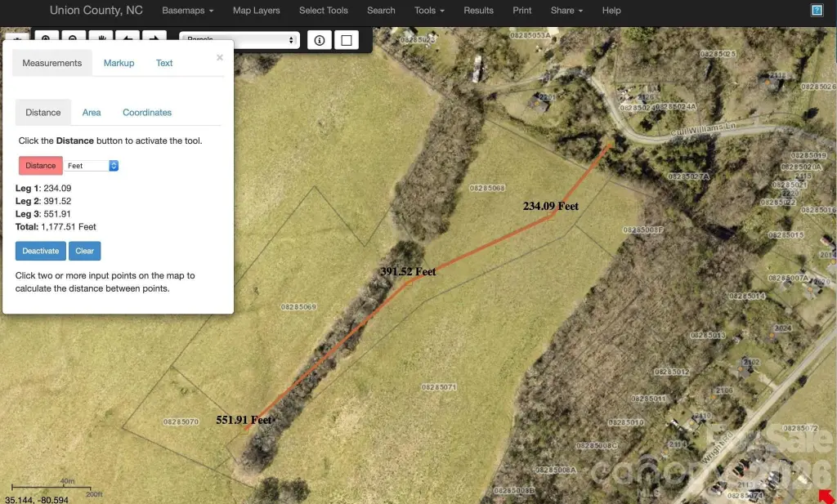
Task: Expand the Share menu
Action: click(566, 11)
